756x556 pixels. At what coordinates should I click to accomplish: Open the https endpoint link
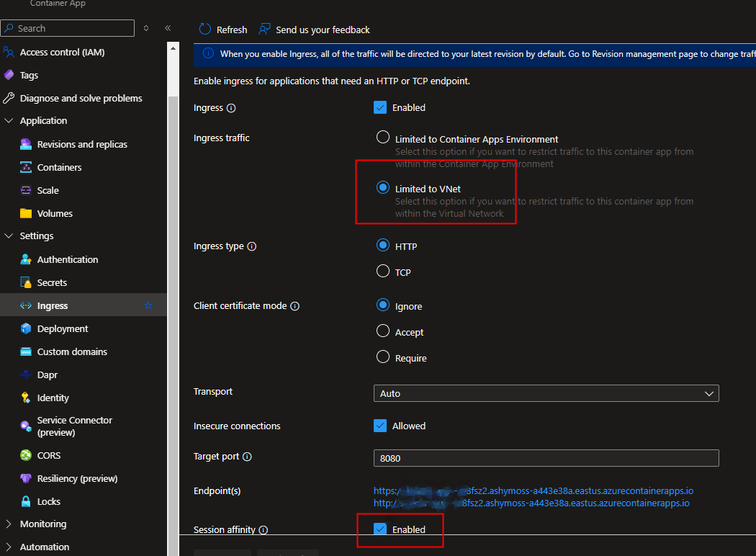[533, 490]
